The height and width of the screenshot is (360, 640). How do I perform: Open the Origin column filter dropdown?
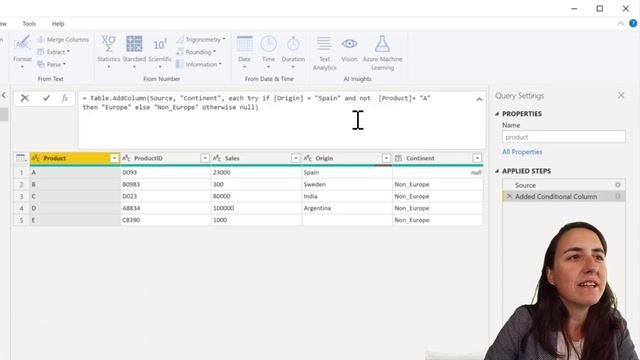point(386,158)
